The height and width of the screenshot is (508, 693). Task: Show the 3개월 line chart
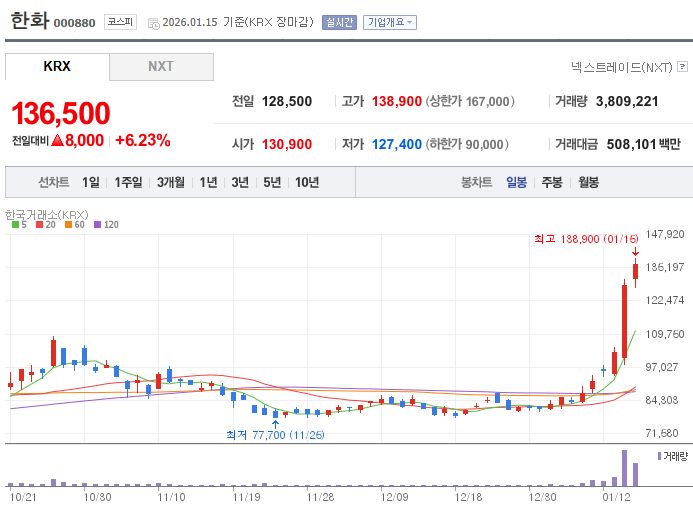(x=171, y=182)
